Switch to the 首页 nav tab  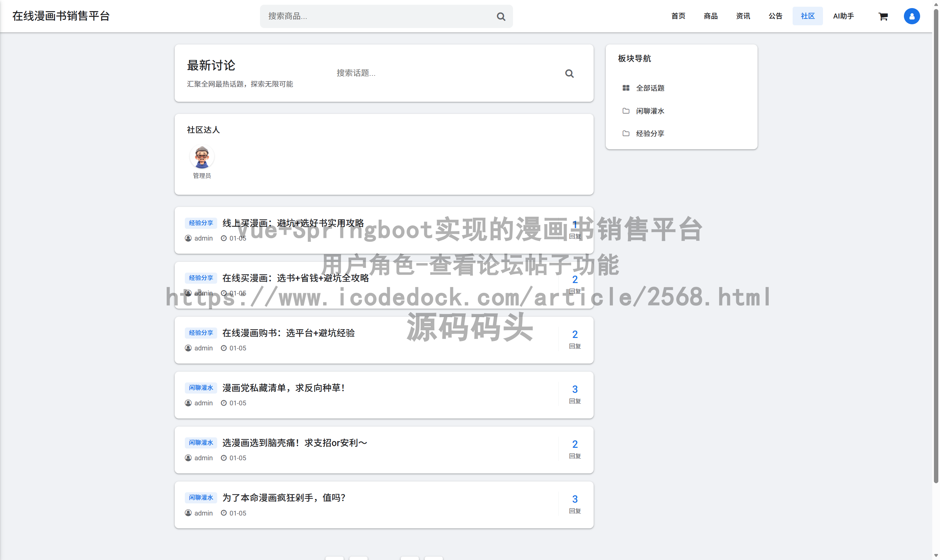click(x=678, y=16)
